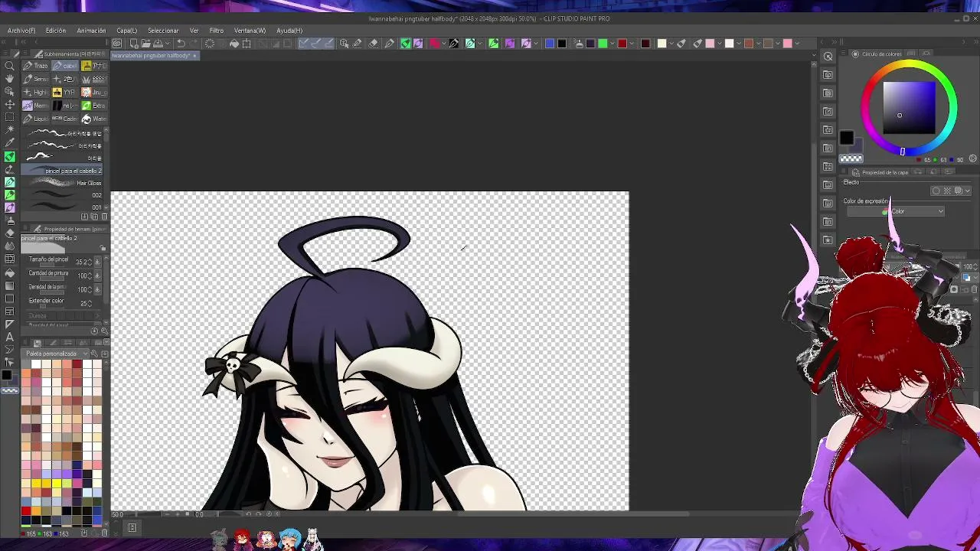Open the Archivo(F) menu
980x551 pixels.
pyautogui.click(x=21, y=31)
